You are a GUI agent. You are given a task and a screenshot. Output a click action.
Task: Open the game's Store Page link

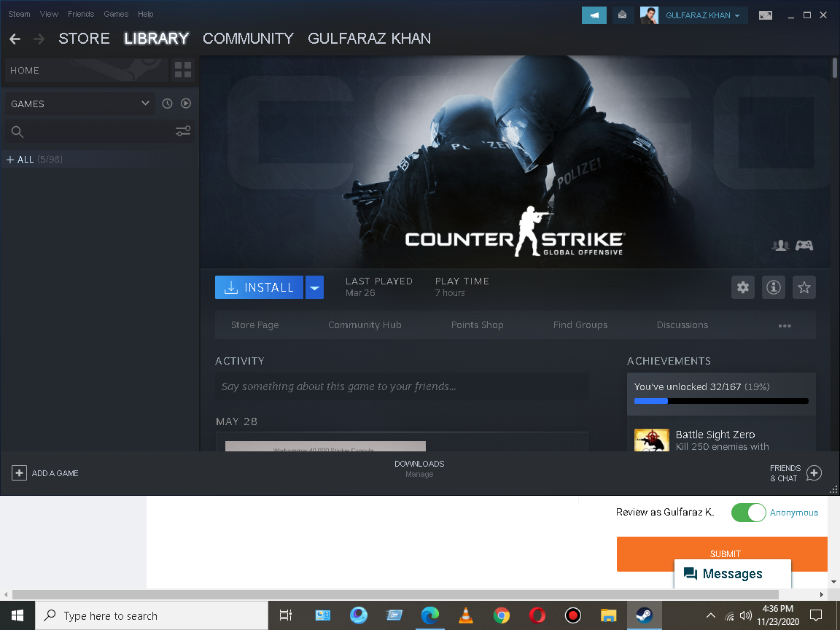[255, 325]
